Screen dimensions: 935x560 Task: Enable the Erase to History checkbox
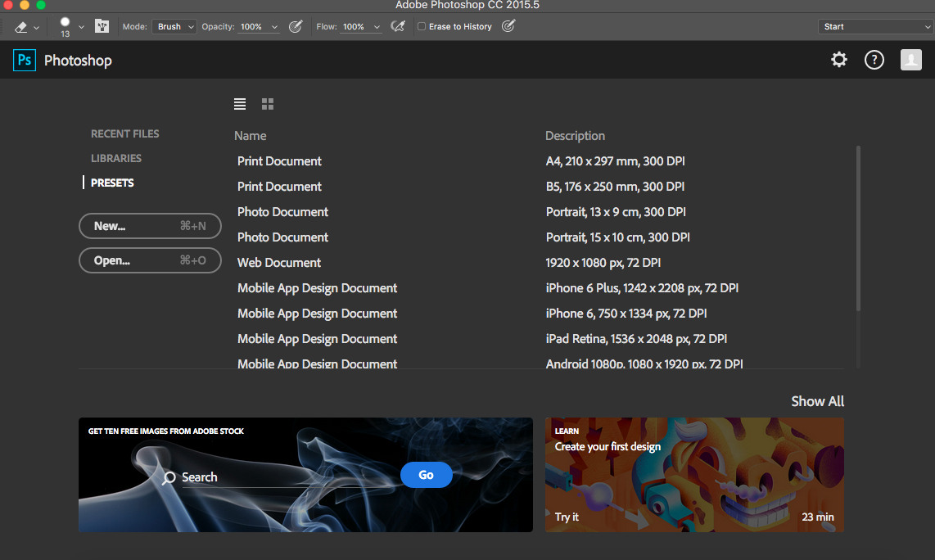(422, 27)
